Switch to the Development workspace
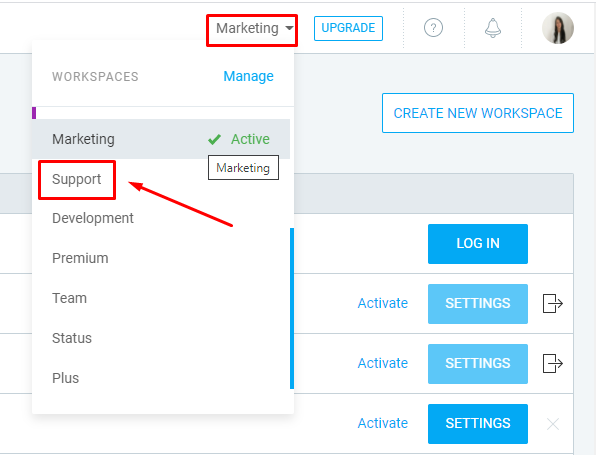This screenshot has width=596, height=455. coord(93,218)
